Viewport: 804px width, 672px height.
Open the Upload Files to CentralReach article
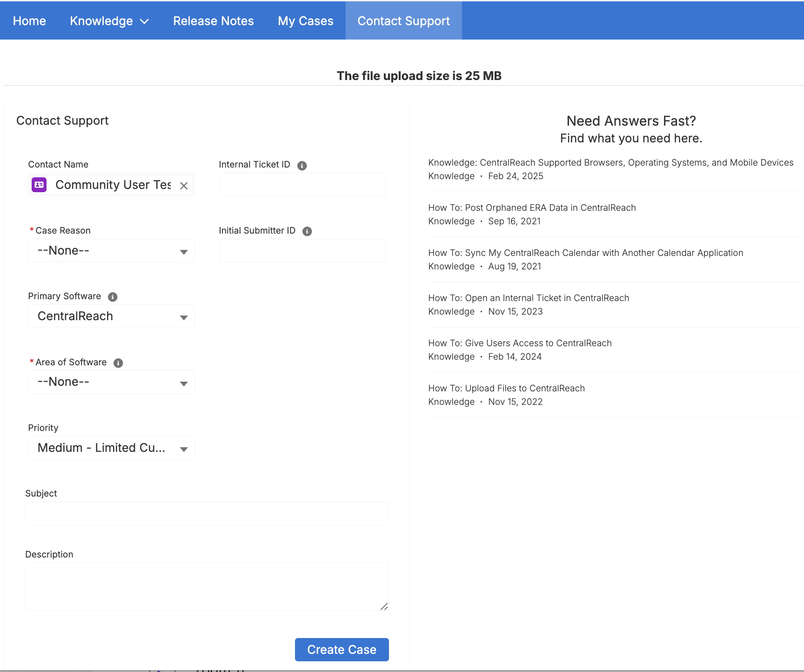(506, 388)
